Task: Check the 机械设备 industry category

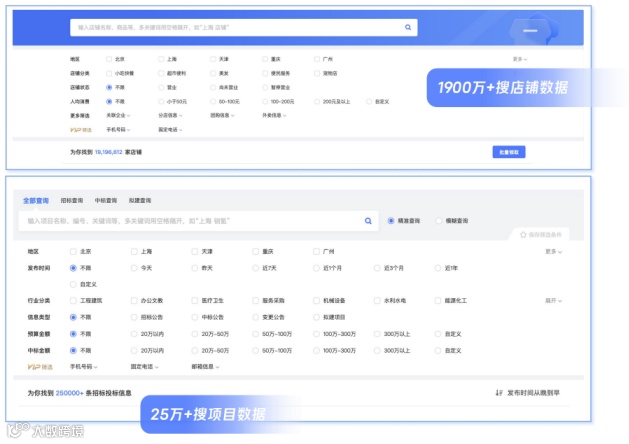Action: point(316,300)
